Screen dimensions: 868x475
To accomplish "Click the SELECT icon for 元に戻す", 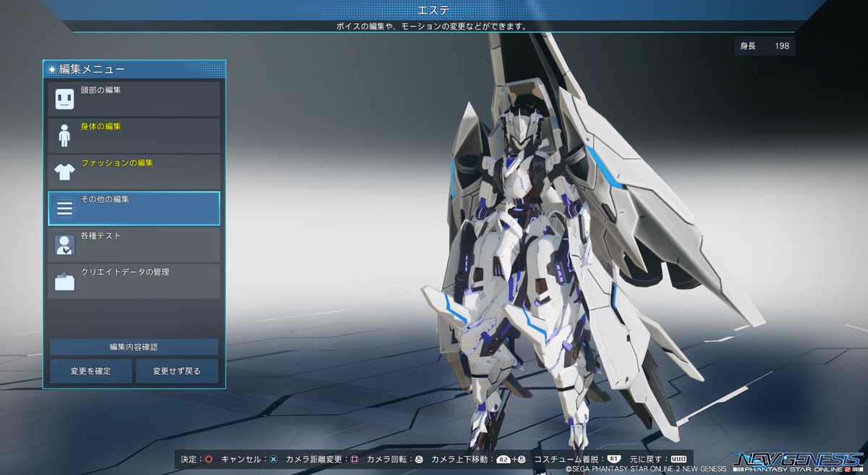I will click(x=678, y=459).
